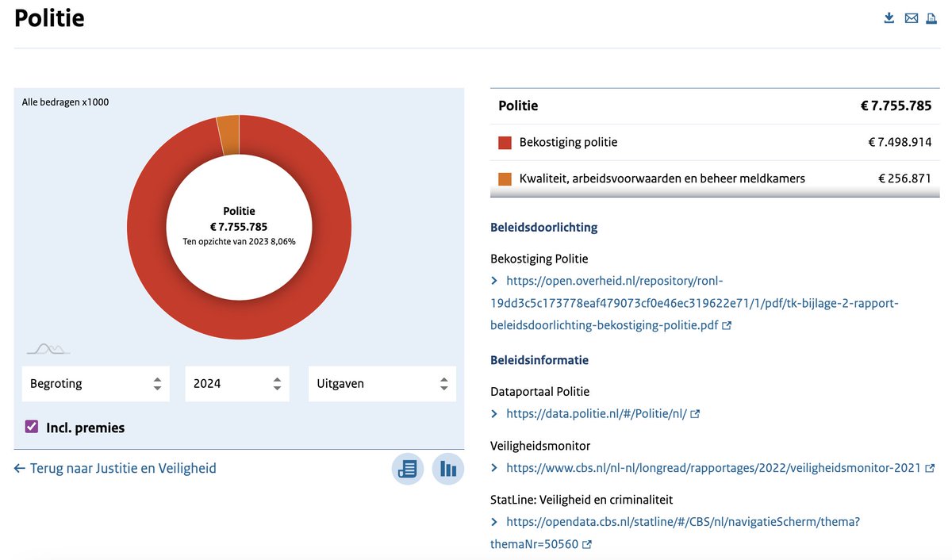Share the page via the email icon

912,17
